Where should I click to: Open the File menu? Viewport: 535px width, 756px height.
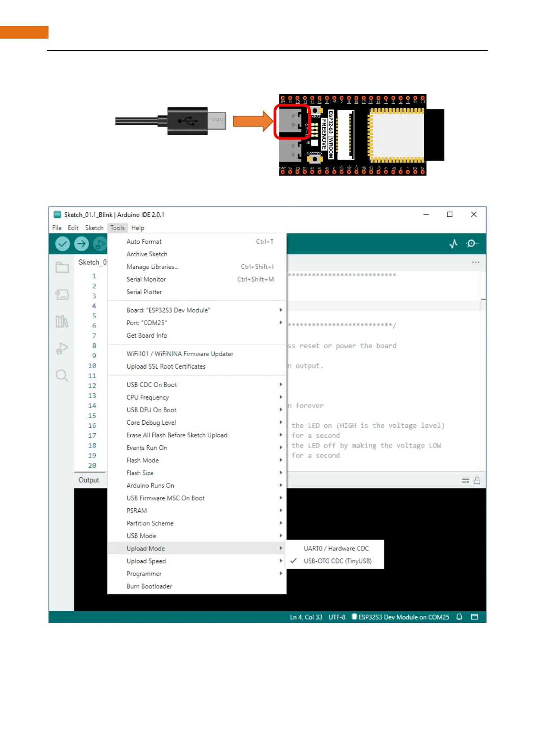tap(57, 228)
